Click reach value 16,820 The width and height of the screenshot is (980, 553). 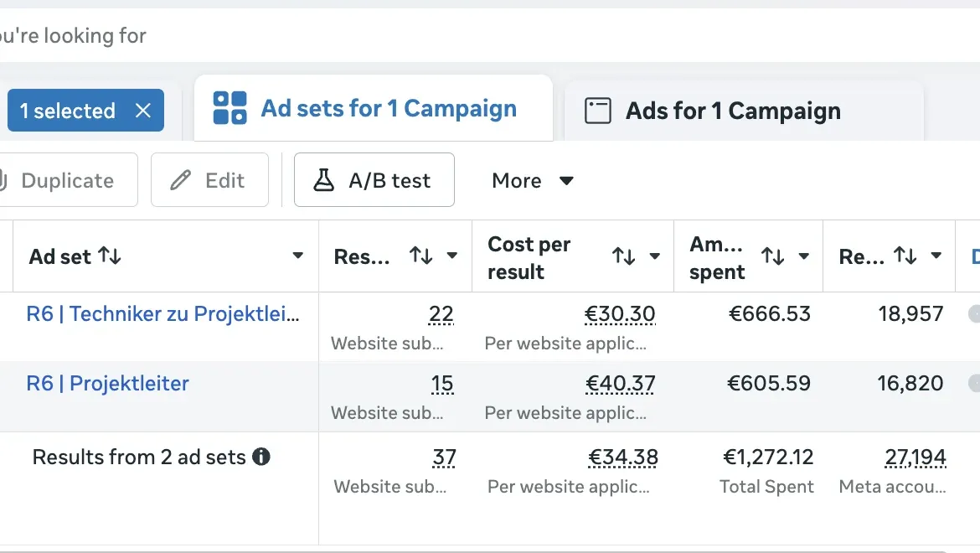(x=910, y=383)
